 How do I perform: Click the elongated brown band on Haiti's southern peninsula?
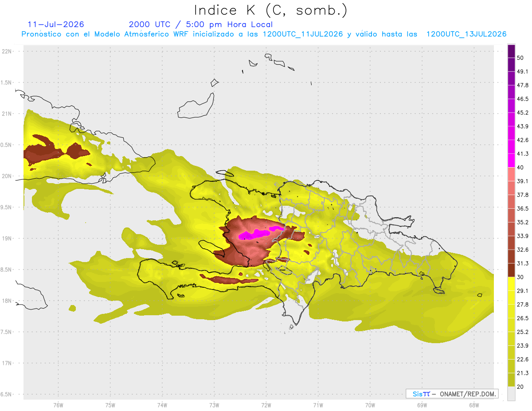pyautogui.click(x=229, y=280)
